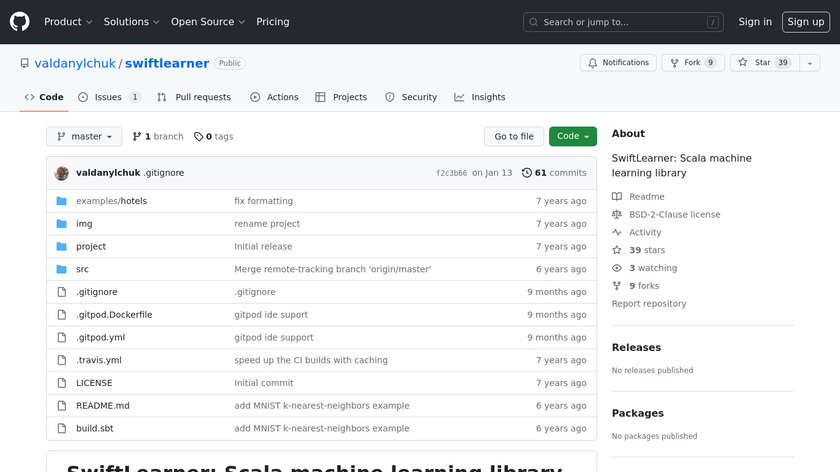Screen dimensions: 840x472
Task: Open the 'Merge remote-tracking branch' commit message
Action: [333, 269]
